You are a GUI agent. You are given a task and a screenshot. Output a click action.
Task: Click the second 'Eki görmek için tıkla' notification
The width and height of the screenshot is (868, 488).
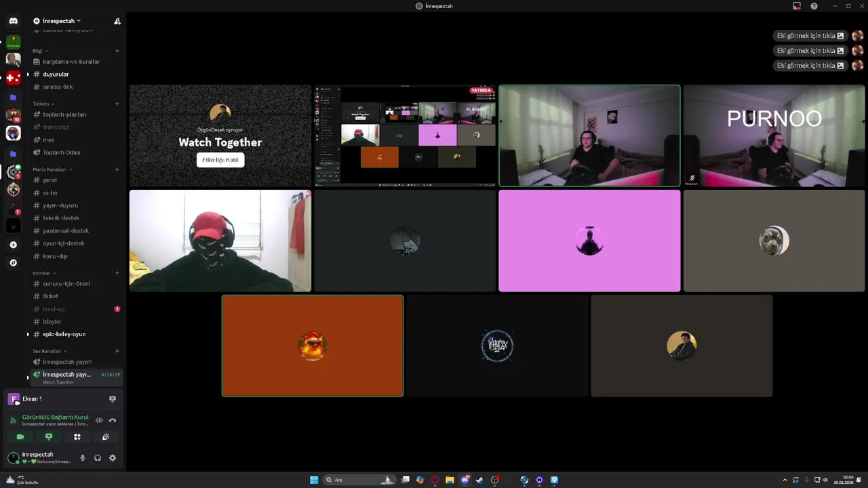click(810, 51)
